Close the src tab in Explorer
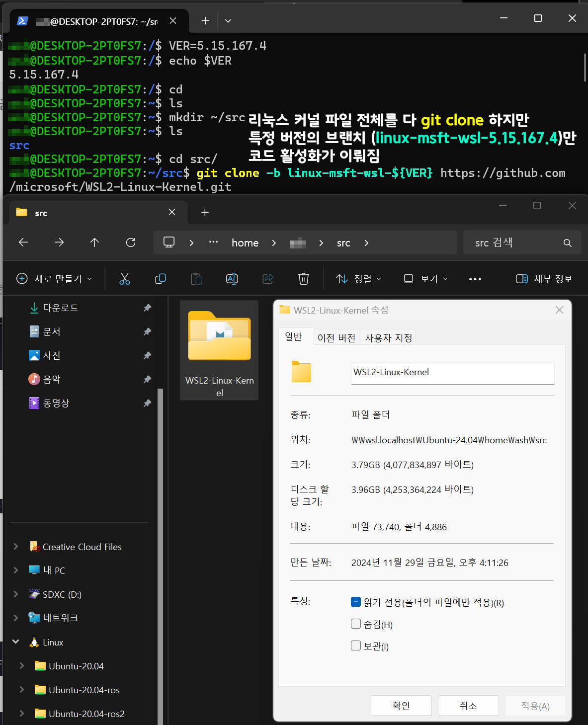The height and width of the screenshot is (725, 588). (172, 212)
